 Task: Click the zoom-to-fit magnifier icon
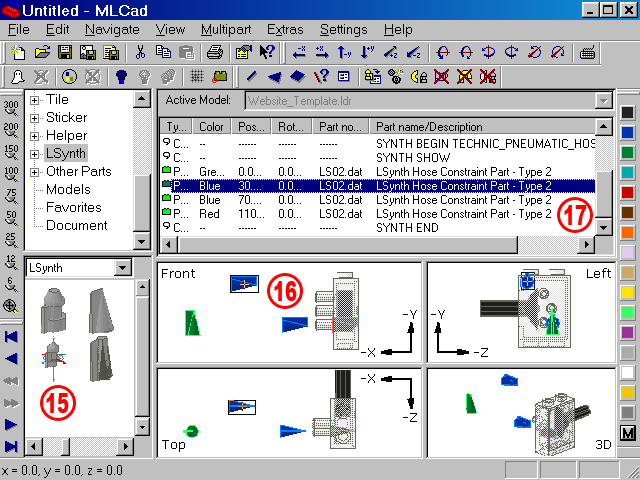coord(10,306)
